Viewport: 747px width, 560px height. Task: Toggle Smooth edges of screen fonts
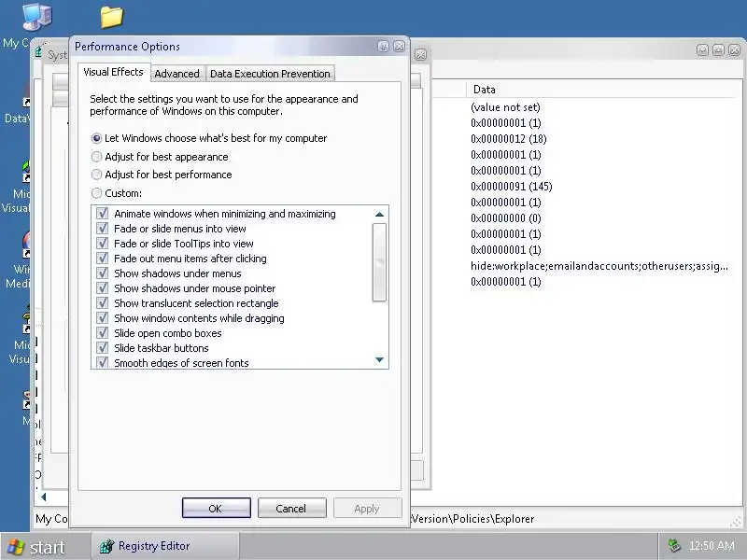tap(102, 362)
